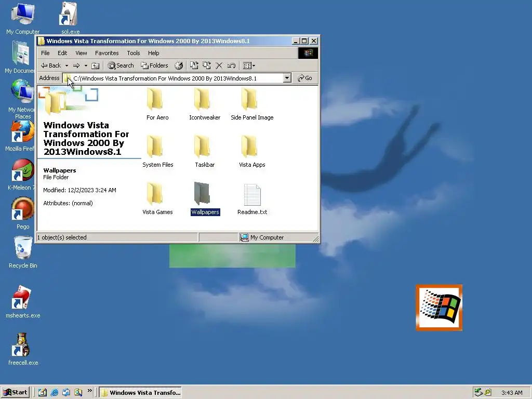Click the second system tray icon
The width and height of the screenshot is (532, 399).
(488, 392)
